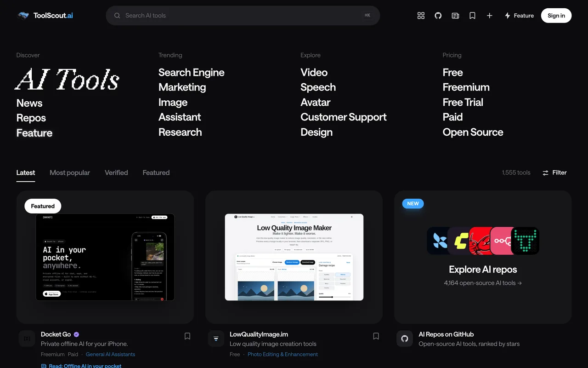
Task: Select the Free pricing option
Action: 453,72
